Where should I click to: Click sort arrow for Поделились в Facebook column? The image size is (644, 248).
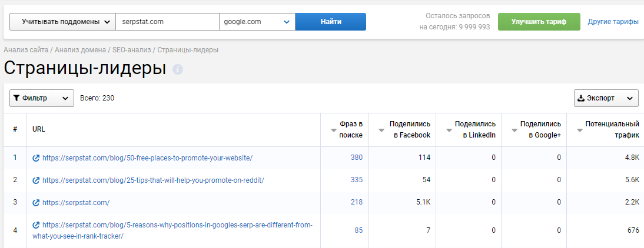click(381, 130)
